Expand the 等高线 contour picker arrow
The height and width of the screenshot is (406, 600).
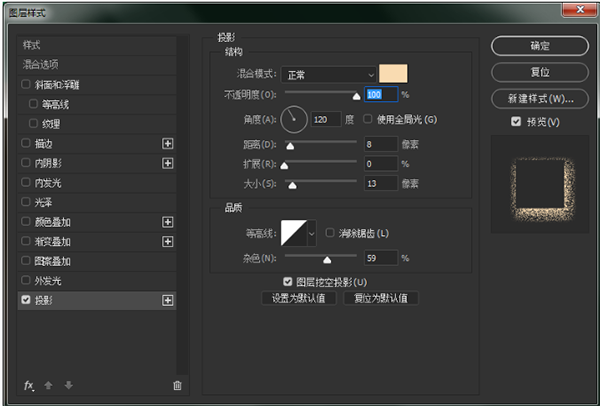[x=311, y=233]
